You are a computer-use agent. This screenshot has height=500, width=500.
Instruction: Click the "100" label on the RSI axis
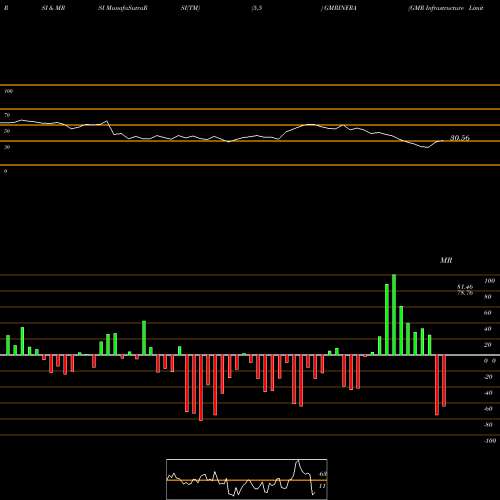[9, 91]
